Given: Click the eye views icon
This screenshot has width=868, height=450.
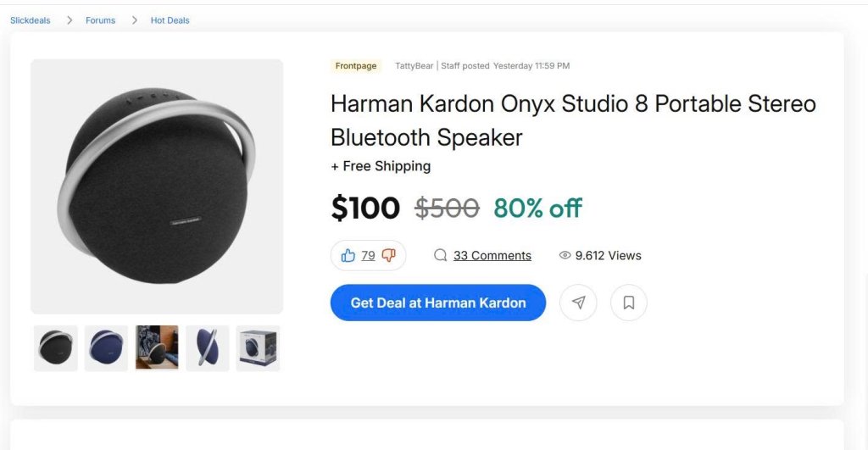Looking at the screenshot, I should tap(565, 255).
